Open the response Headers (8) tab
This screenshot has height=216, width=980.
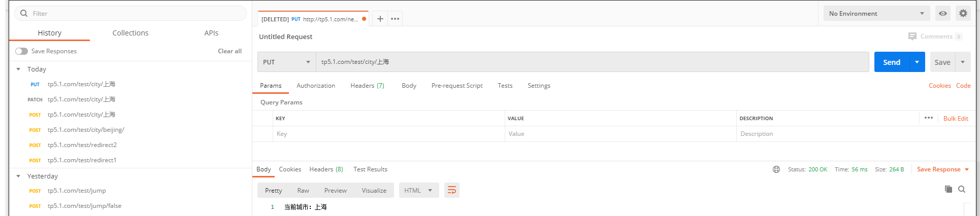(326, 169)
